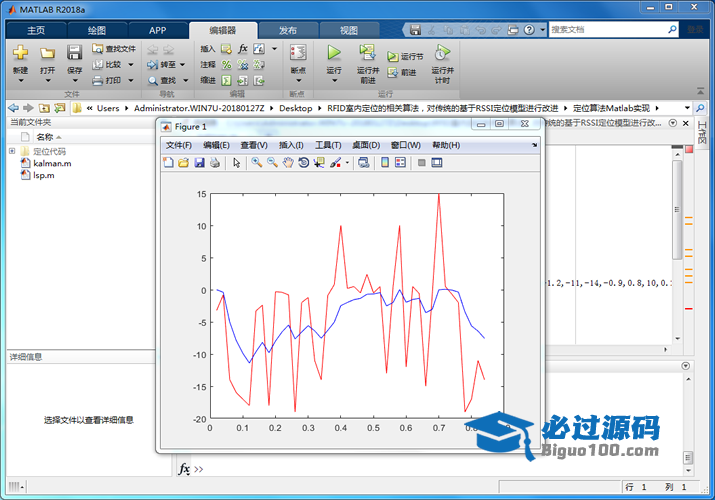Click the comment percent icon
This screenshot has height=500, width=715.
(x=226, y=64)
